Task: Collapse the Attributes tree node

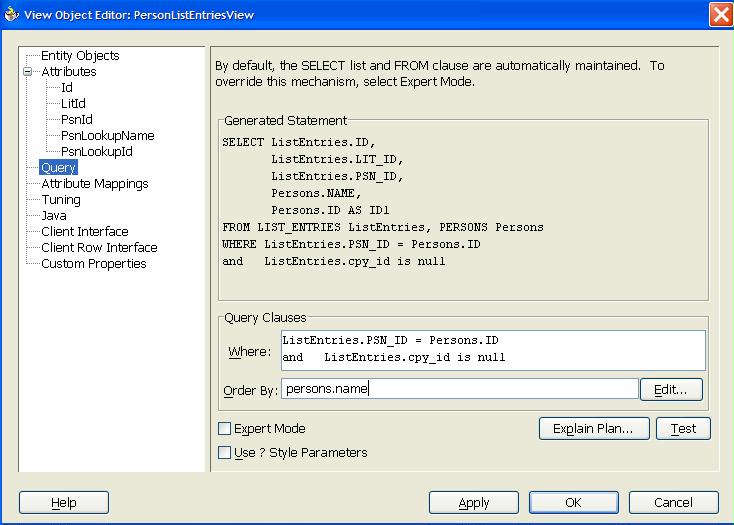Action: tap(28, 72)
